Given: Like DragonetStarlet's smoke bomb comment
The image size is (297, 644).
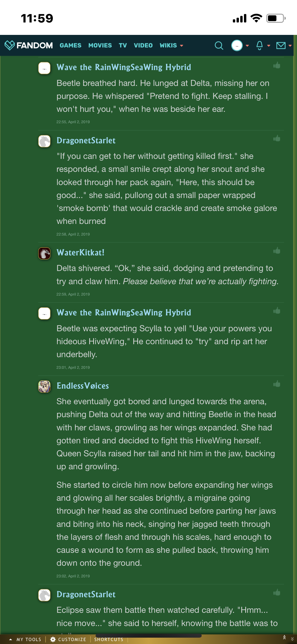Looking at the screenshot, I should (x=277, y=139).
